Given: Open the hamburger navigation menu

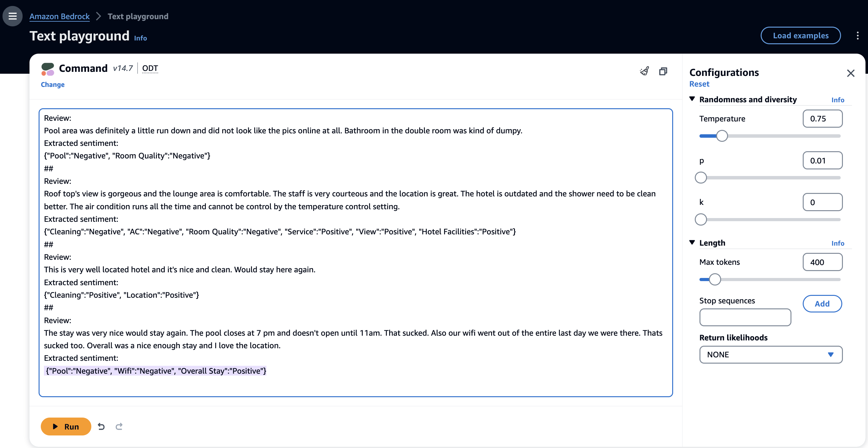Looking at the screenshot, I should (13, 16).
